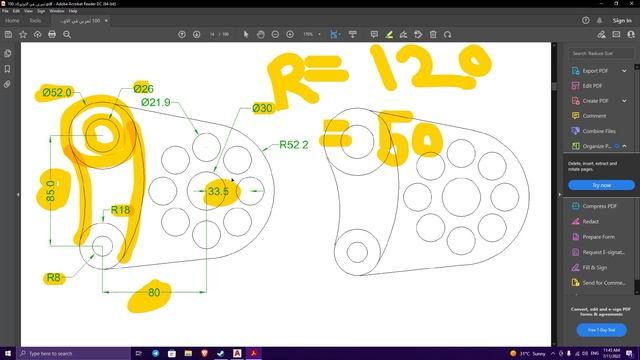640x360 pixels.
Task: Open the Compress PDF tool
Action: tap(598, 206)
